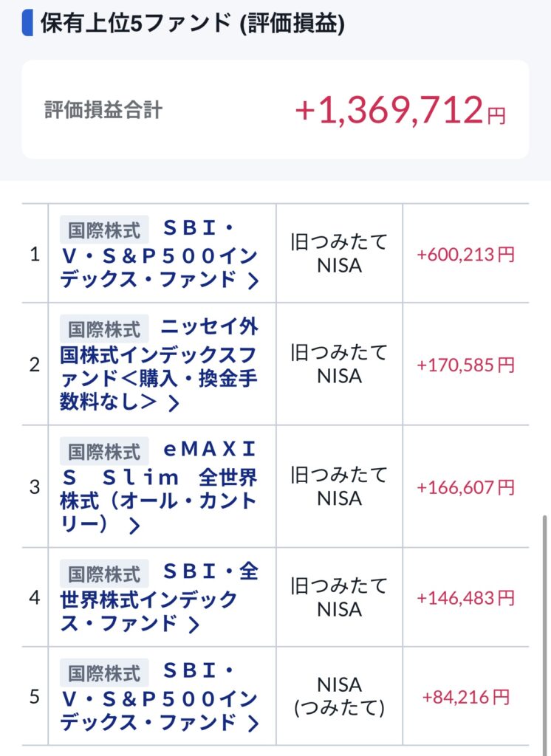The image size is (551, 756).
Task: Click the 国際株式 tag in row 3
Action: click(x=104, y=450)
